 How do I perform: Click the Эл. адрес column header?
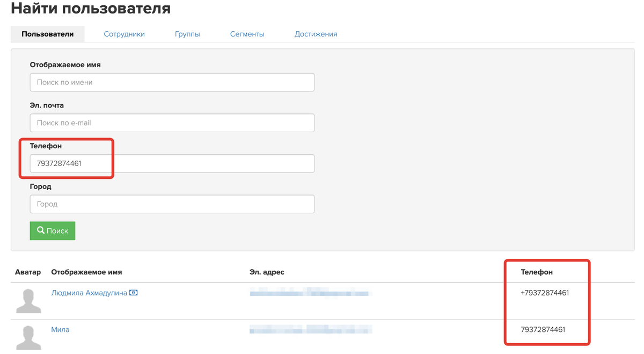point(267,272)
